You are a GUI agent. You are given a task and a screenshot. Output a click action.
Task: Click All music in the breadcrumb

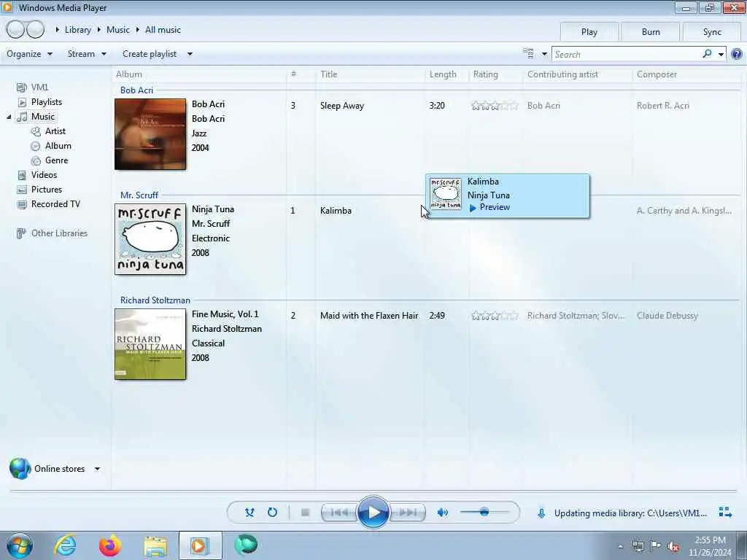point(163,29)
